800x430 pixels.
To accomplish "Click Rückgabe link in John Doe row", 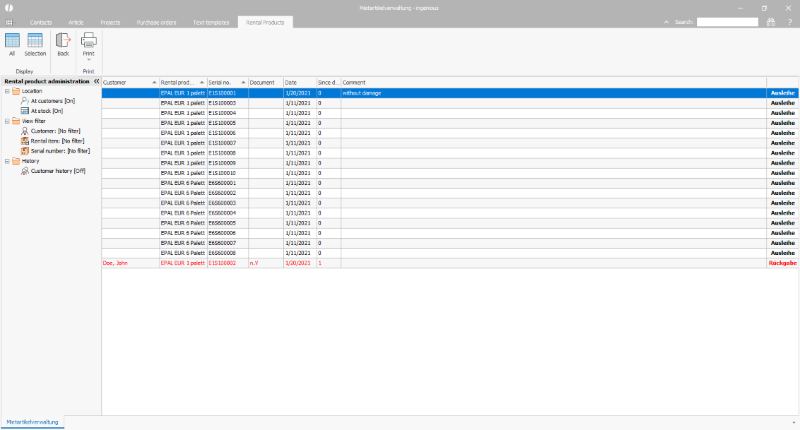I will coord(781,263).
